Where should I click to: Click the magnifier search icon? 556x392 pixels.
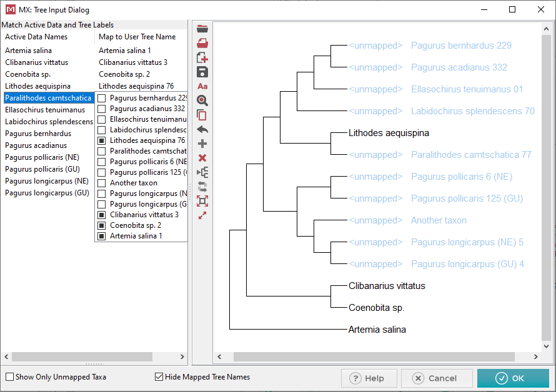[202, 100]
